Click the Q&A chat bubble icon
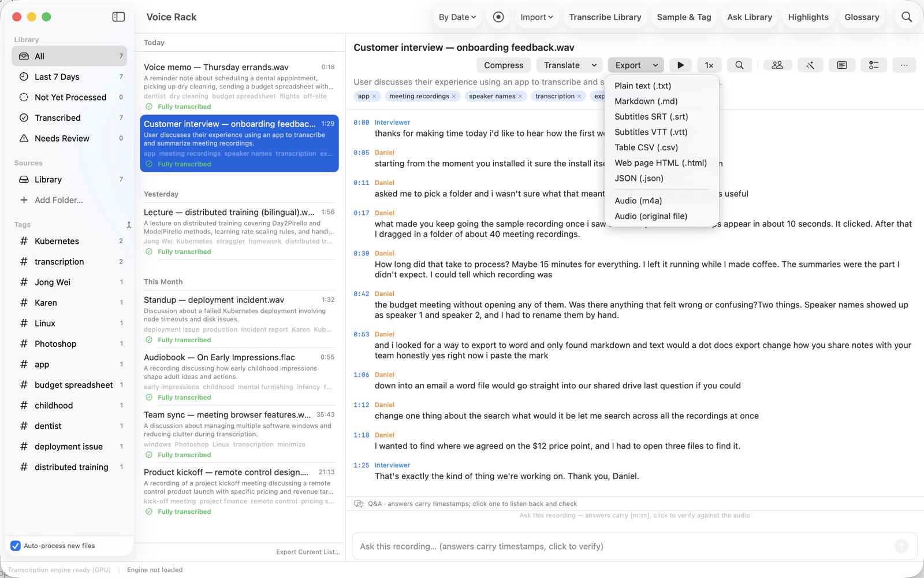The image size is (924, 578). point(359,503)
